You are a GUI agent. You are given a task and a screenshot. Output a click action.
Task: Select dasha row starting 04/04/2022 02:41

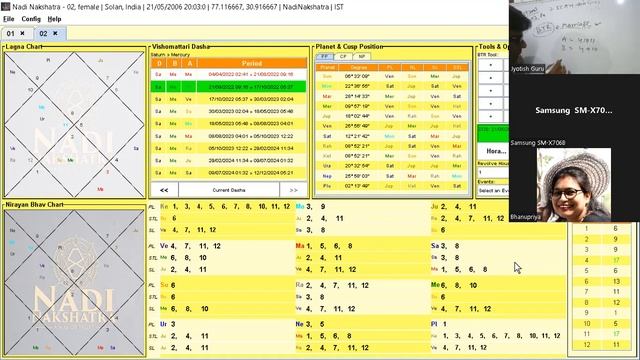pyautogui.click(x=229, y=74)
